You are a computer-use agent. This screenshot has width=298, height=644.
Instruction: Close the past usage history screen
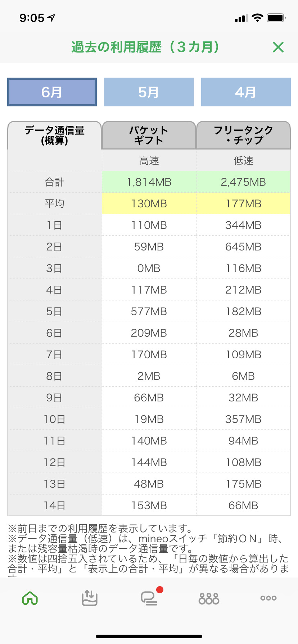click(278, 47)
